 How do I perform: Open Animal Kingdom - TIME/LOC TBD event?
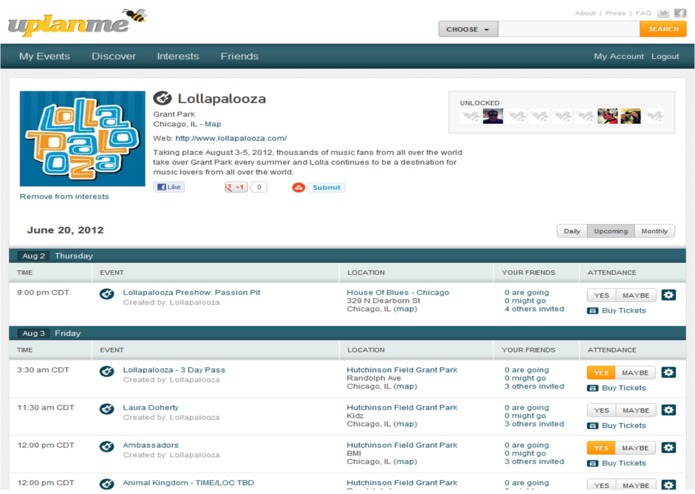tap(188, 483)
